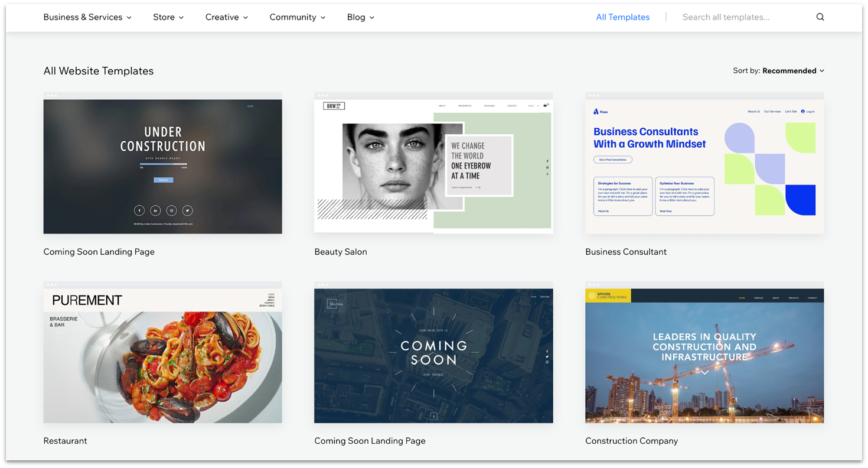Click the search all templates input field

[x=726, y=17]
